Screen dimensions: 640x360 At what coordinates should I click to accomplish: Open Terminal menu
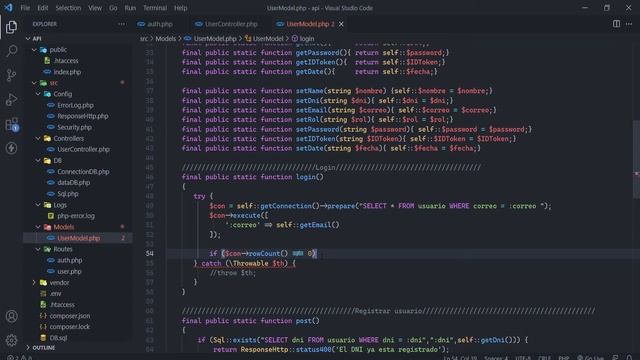155,8
